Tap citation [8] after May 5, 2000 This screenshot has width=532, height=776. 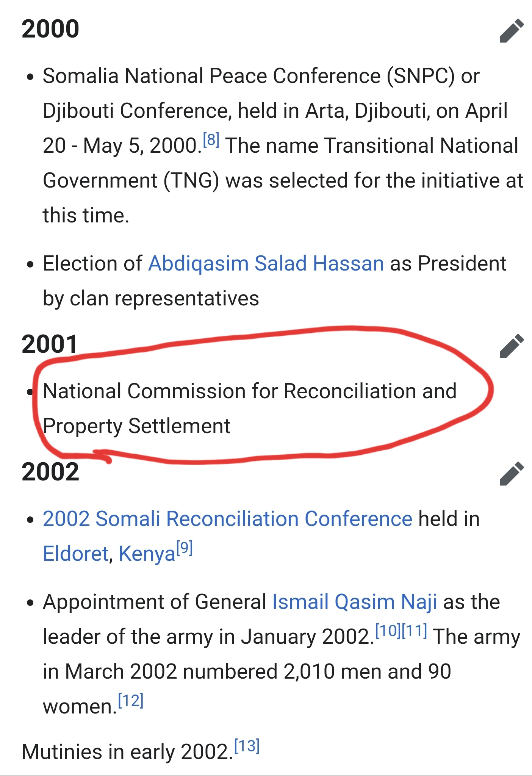pos(211,140)
